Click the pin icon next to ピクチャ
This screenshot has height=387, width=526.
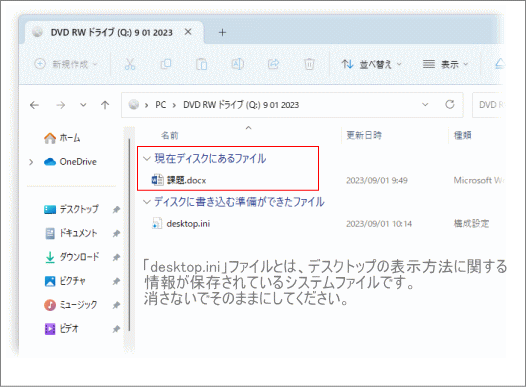click(116, 281)
